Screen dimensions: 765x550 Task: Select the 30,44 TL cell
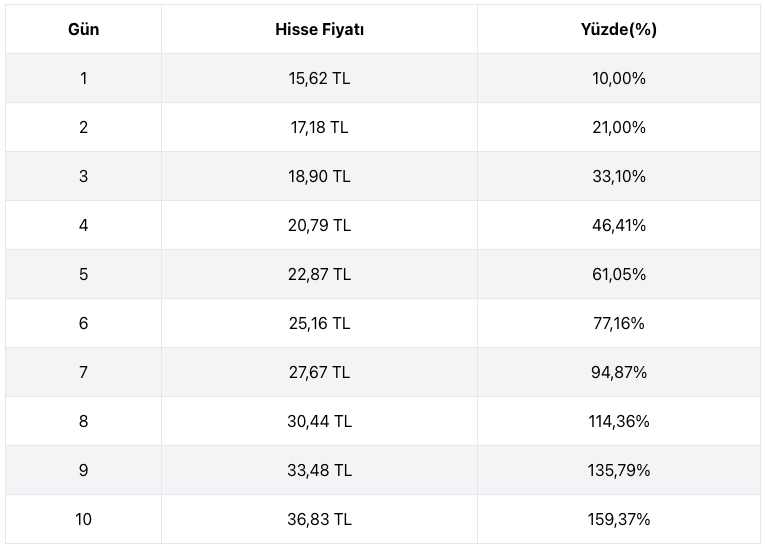click(319, 421)
